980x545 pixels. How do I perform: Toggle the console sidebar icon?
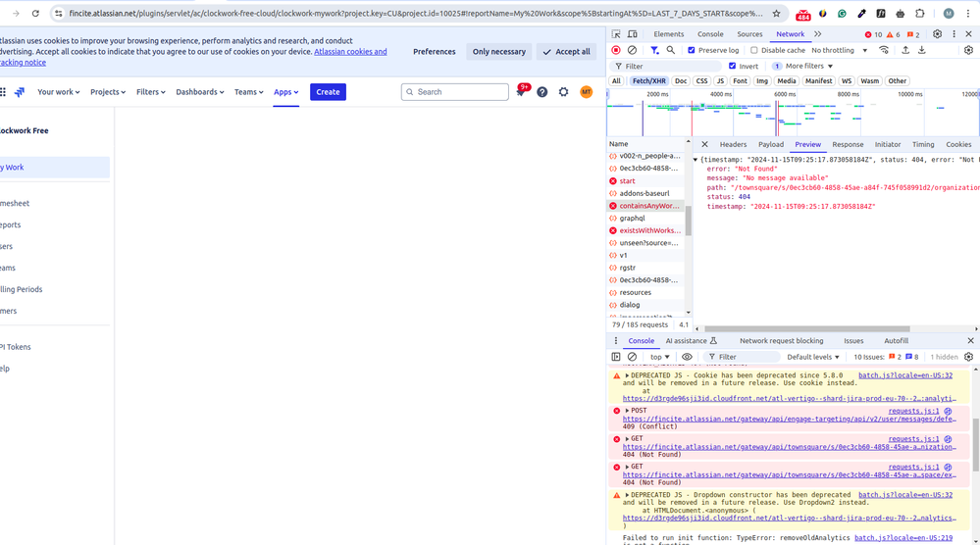coord(616,357)
